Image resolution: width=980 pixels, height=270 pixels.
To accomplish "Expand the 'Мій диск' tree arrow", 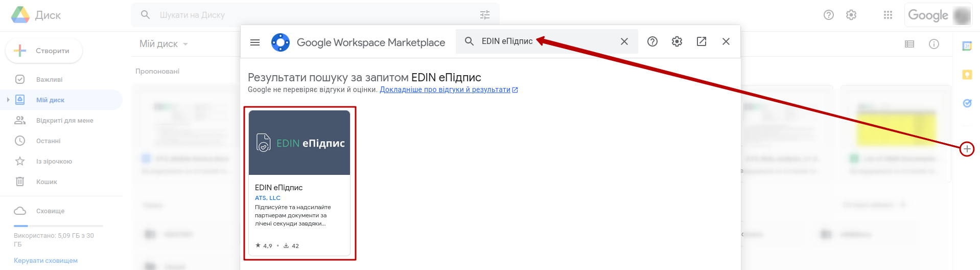I will pos(8,100).
